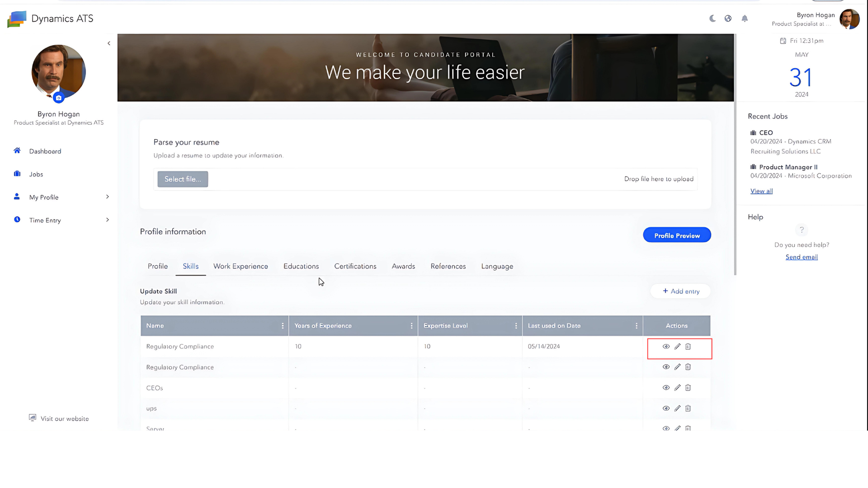
Task: Edit second Regulatory Compliance pencil icon
Action: (x=677, y=367)
